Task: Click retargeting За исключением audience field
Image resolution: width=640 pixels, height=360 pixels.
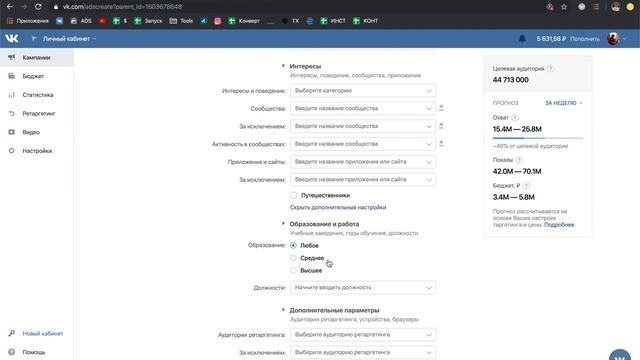Action: pyautogui.click(x=363, y=352)
